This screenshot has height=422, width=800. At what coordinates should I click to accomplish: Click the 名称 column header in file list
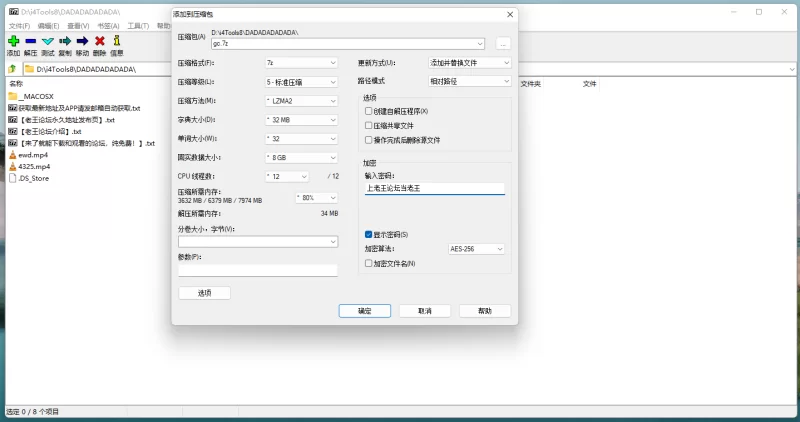click(16, 84)
